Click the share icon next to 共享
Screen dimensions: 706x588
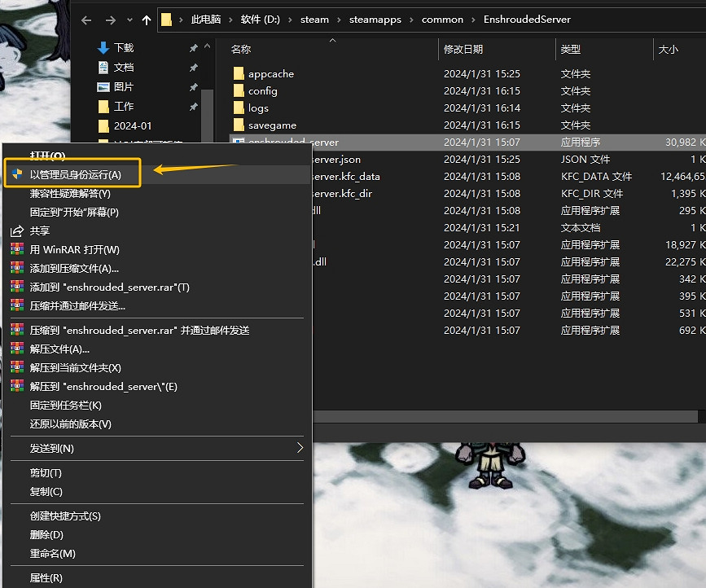pyautogui.click(x=16, y=230)
